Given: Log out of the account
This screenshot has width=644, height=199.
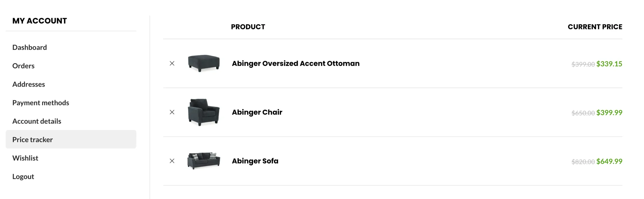Looking at the screenshot, I should coord(23,176).
